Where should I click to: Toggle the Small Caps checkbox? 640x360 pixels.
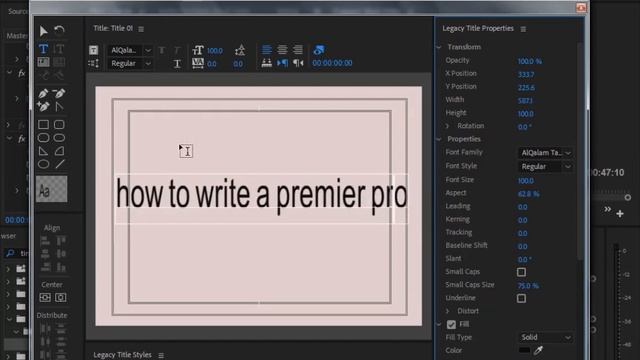[x=521, y=272]
